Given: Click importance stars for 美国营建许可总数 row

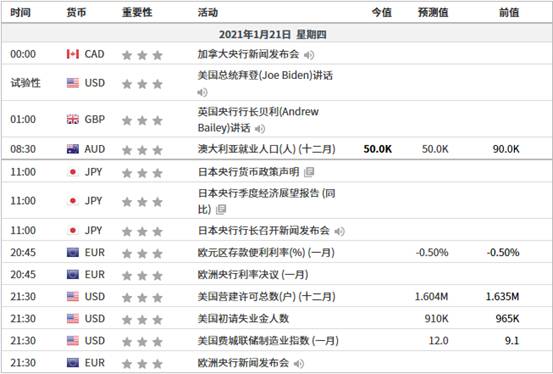Looking at the screenshot, I should (x=142, y=298).
